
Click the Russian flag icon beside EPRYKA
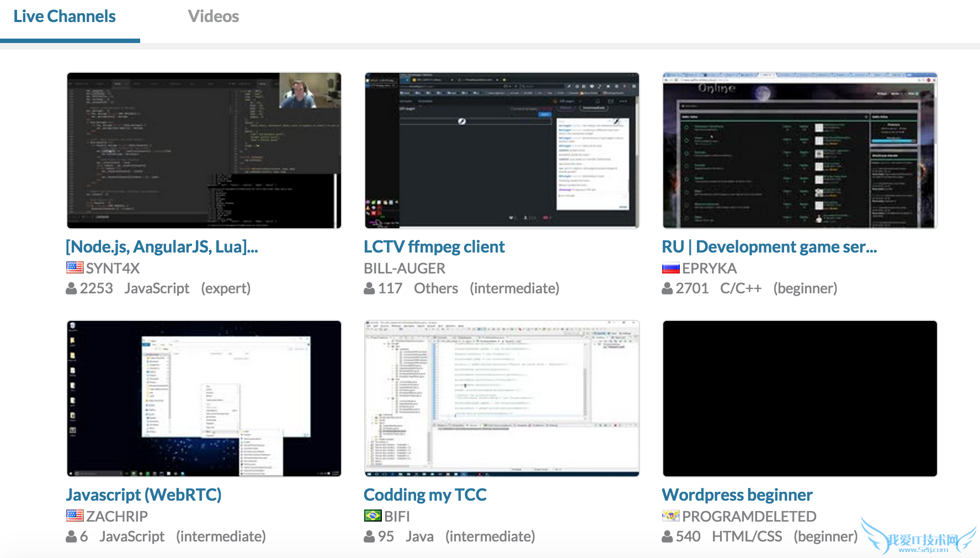click(670, 269)
